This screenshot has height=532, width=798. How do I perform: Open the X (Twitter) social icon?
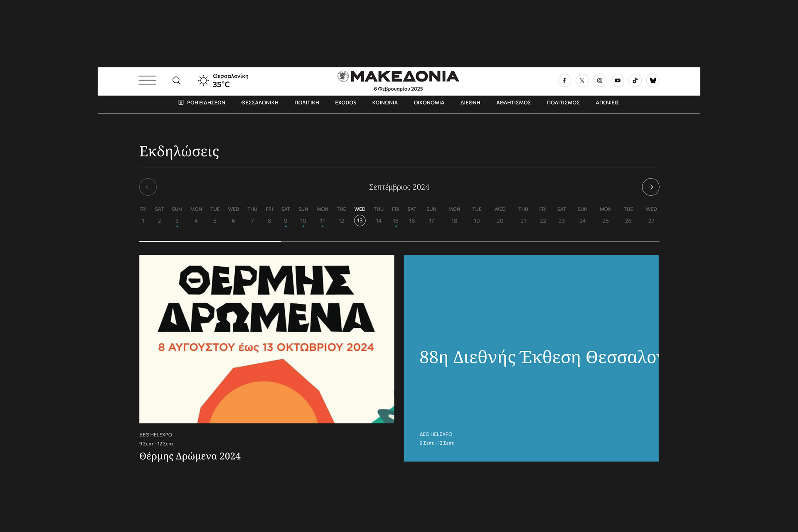582,81
